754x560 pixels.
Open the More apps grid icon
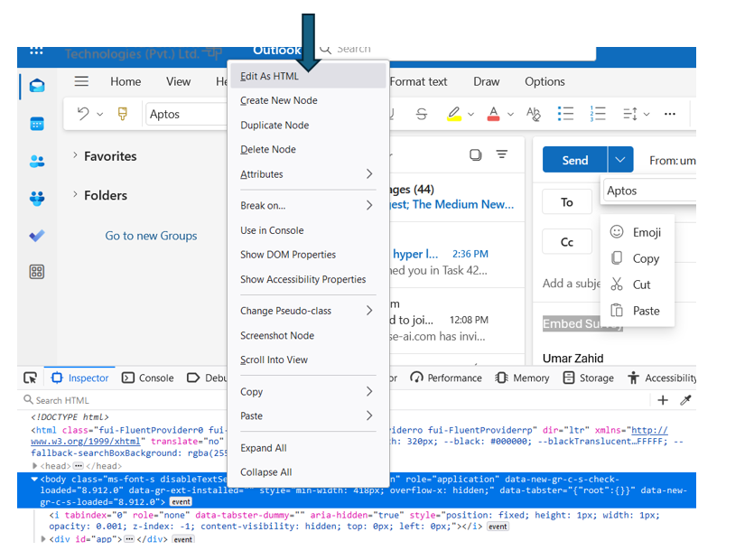(x=37, y=272)
